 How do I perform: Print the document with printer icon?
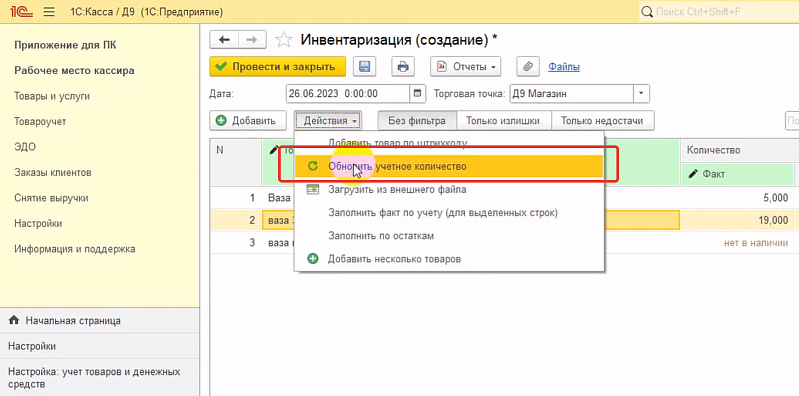point(403,67)
